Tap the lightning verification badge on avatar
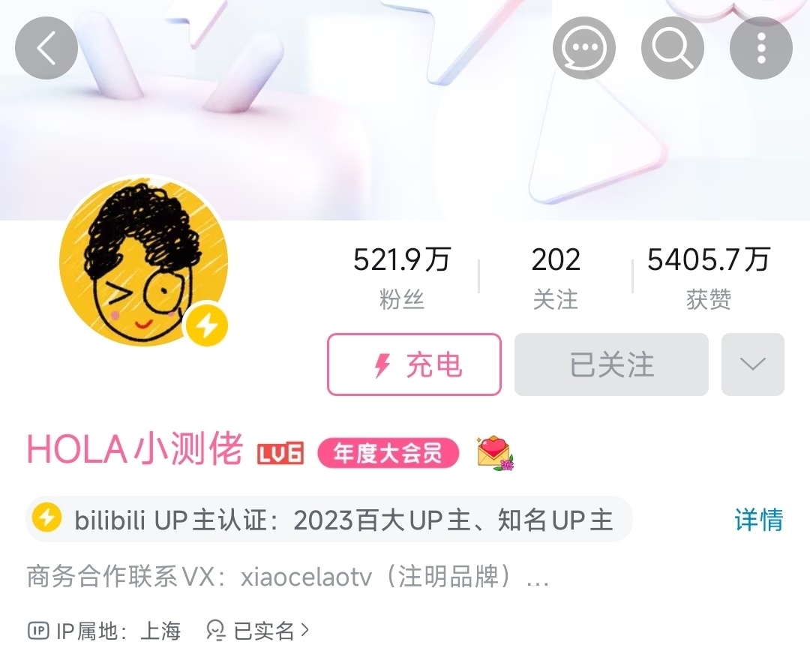 click(207, 325)
